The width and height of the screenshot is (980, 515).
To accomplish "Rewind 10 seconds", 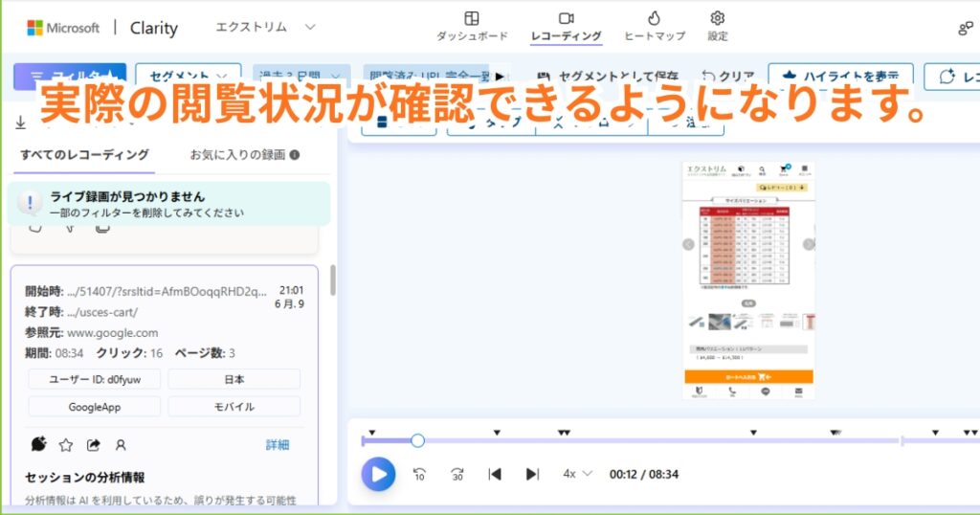I will coord(419,475).
